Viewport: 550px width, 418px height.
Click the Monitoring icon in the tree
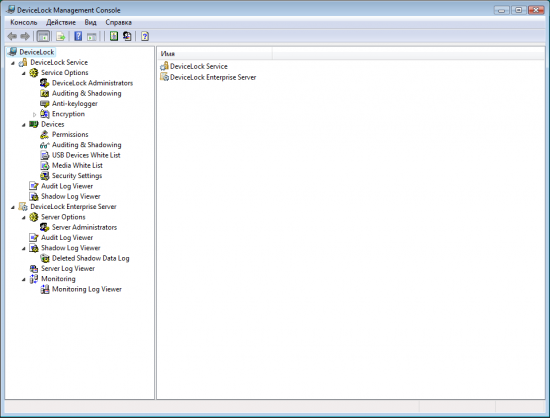tap(34, 279)
